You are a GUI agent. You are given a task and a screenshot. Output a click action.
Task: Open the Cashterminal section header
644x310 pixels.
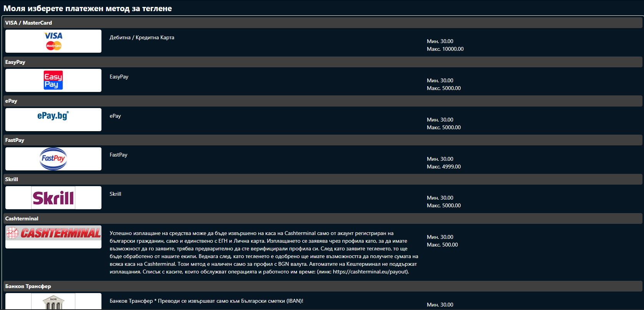point(323,218)
